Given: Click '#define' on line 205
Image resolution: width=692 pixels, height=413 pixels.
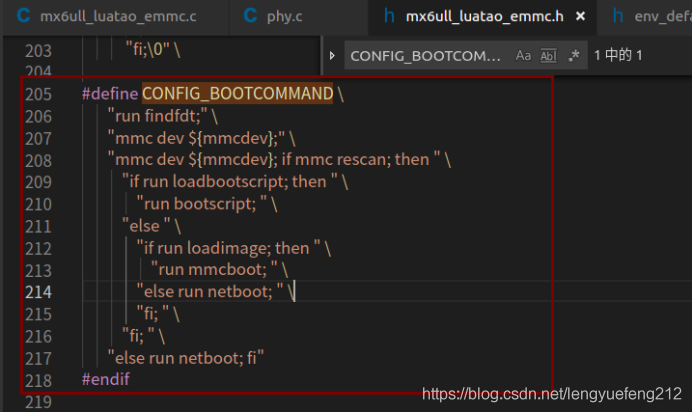Looking at the screenshot, I should click(x=110, y=94).
